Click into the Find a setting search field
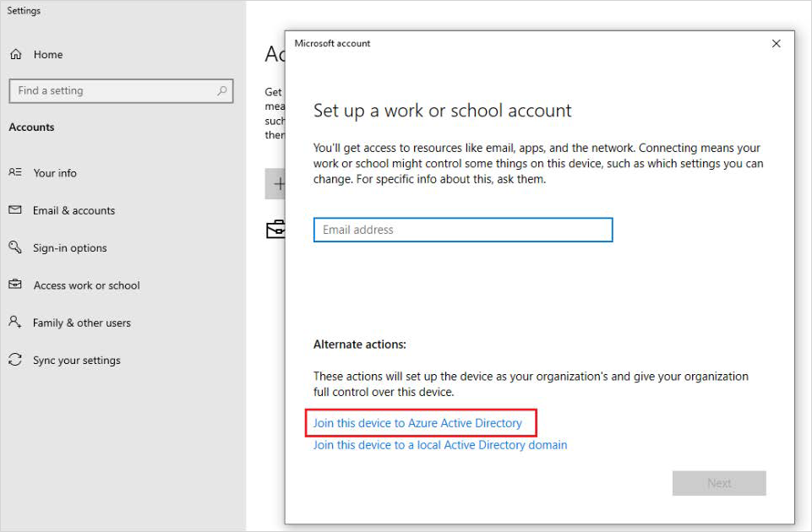The height and width of the screenshot is (532, 812). click(x=114, y=91)
